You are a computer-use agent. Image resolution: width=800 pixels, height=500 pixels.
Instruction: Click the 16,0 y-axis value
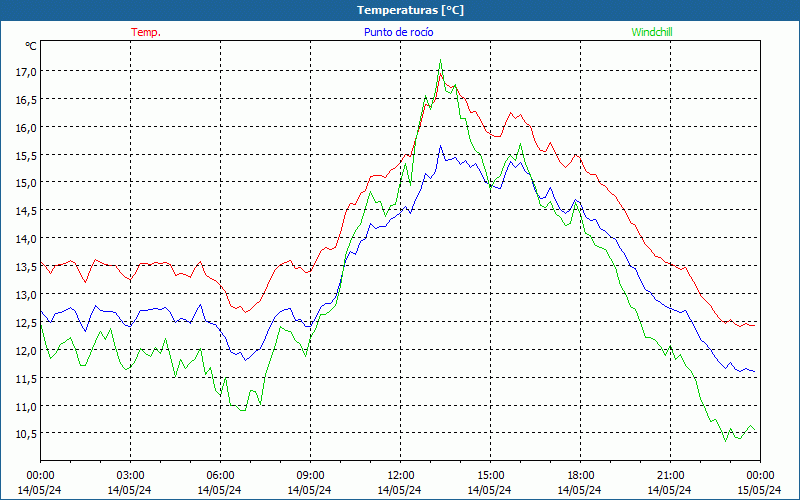pos(26,128)
